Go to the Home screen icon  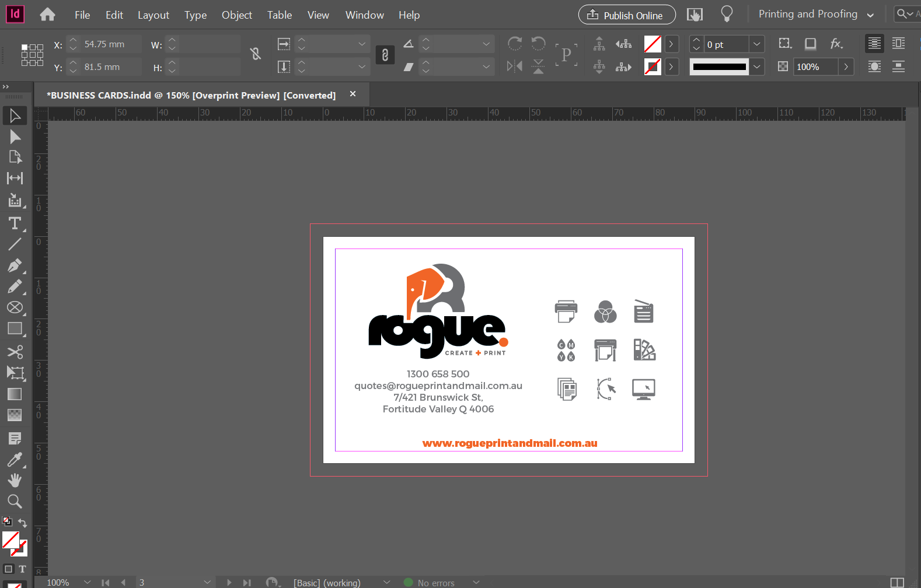47,15
